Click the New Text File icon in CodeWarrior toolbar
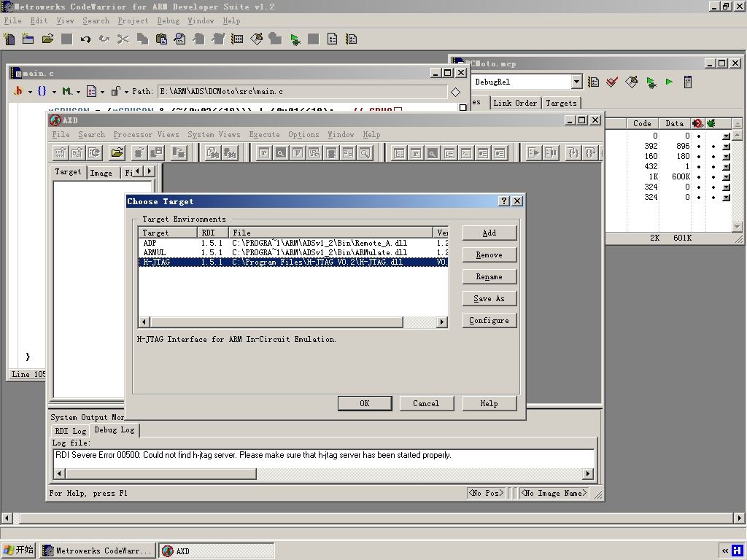Viewport: 747px width, 560px height. tap(9, 39)
